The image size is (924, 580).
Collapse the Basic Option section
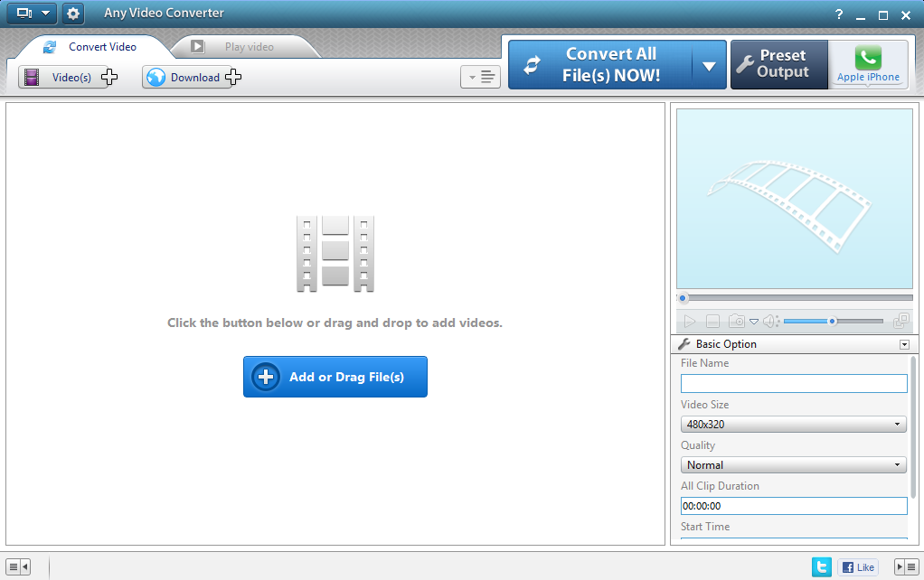coord(904,344)
